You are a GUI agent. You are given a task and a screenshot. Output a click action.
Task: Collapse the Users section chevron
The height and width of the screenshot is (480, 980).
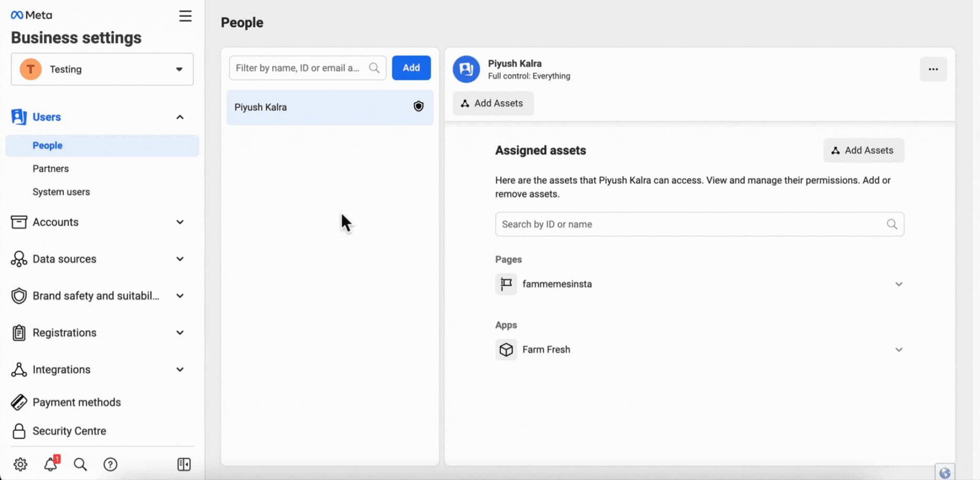point(180,117)
